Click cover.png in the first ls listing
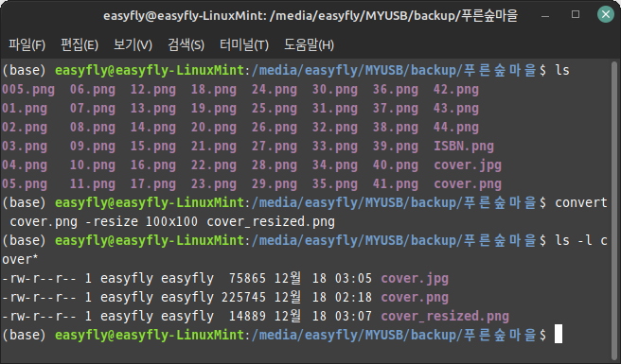Viewport: 621px width, 364px height. tap(468, 184)
